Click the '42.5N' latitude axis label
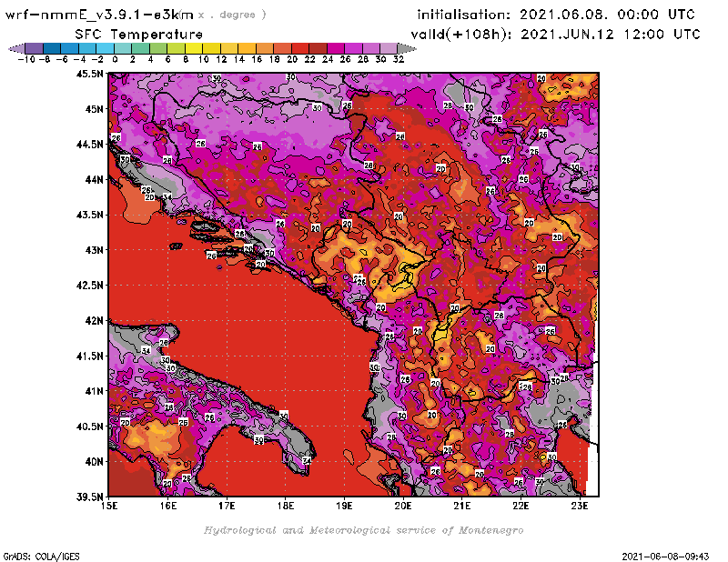The width and height of the screenshot is (728, 562). pyautogui.click(x=90, y=286)
